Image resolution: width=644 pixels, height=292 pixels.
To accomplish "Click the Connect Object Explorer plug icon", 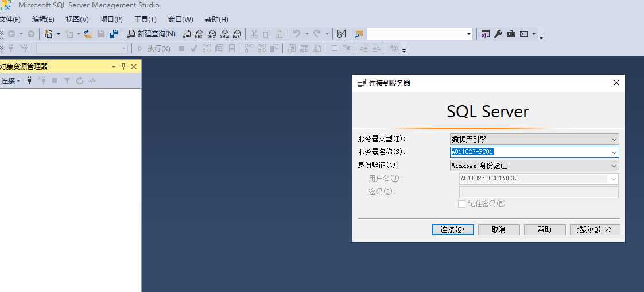I will [x=29, y=81].
